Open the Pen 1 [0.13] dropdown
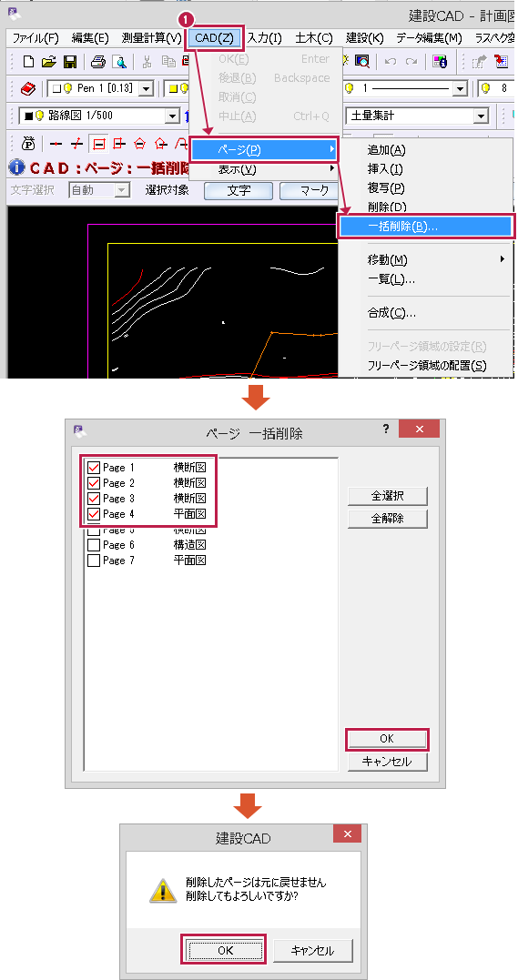Screen dimensions: 518x980 point(146,89)
